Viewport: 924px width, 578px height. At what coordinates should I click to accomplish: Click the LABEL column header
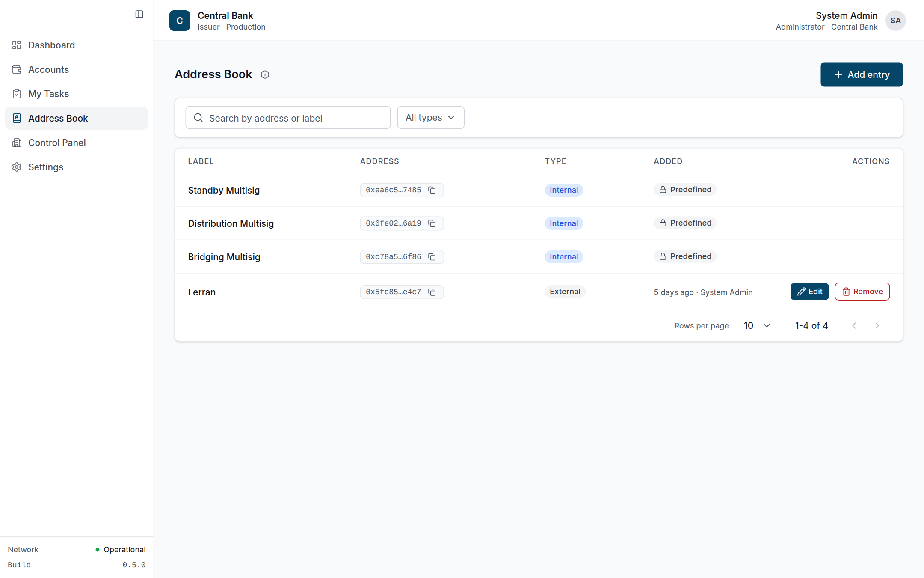click(201, 161)
